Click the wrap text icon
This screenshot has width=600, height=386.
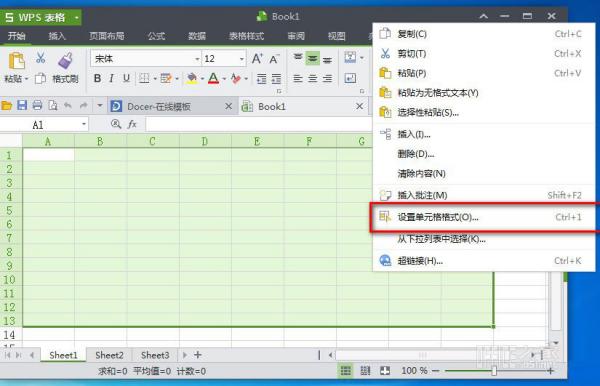click(x=350, y=78)
